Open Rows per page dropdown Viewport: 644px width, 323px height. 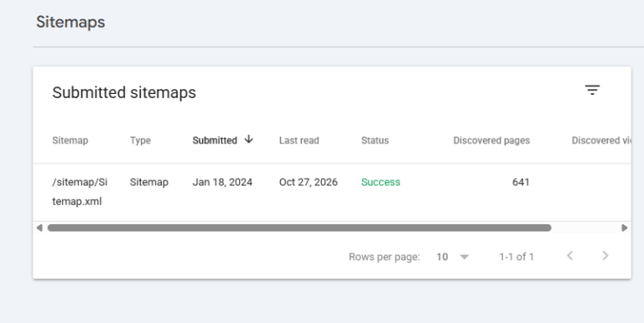pyautogui.click(x=452, y=257)
